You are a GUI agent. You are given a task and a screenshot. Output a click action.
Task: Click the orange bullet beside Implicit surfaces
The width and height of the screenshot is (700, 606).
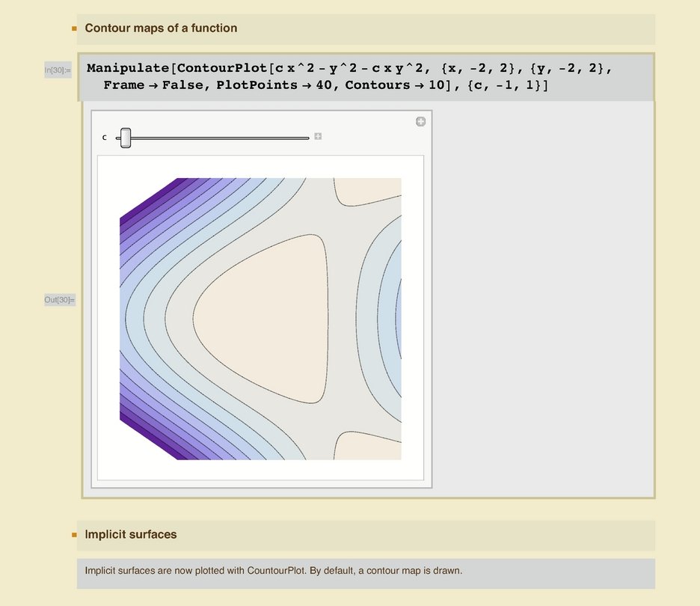(x=74, y=535)
